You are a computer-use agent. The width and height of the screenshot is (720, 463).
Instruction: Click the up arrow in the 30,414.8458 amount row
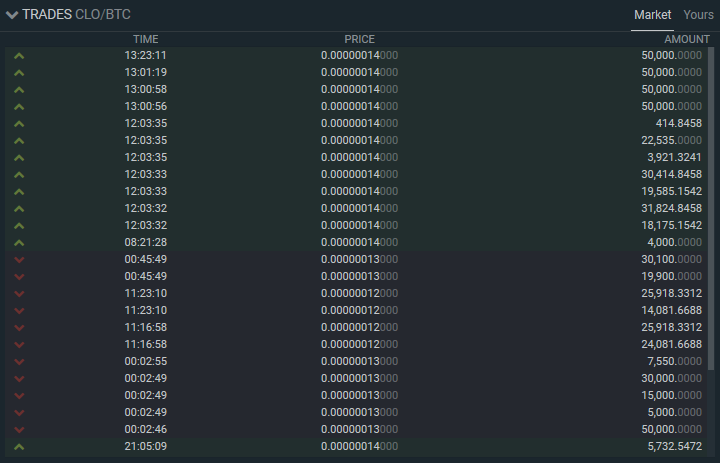tap(19, 175)
